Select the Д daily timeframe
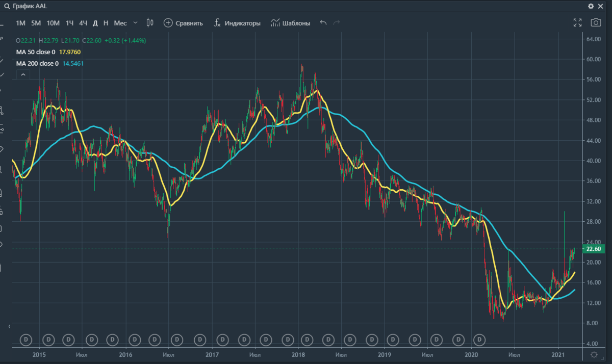The height and width of the screenshot is (364, 612). tap(95, 23)
